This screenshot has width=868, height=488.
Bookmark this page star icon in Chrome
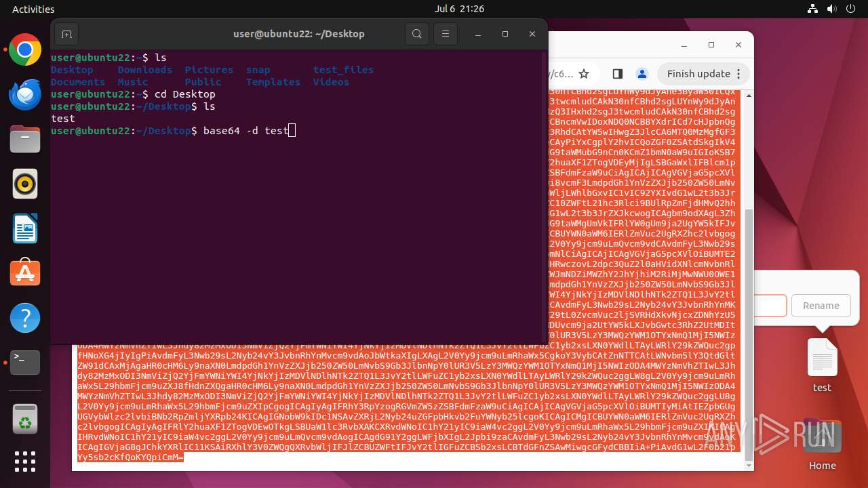[584, 74]
